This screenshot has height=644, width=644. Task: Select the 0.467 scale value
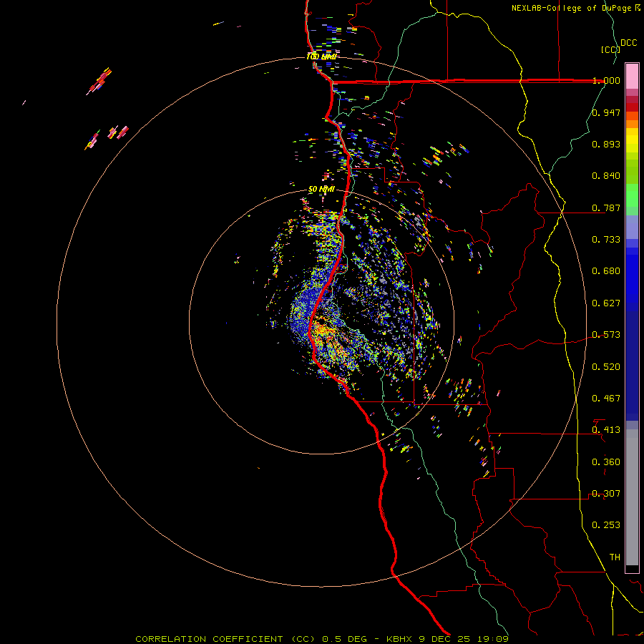[606, 399]
